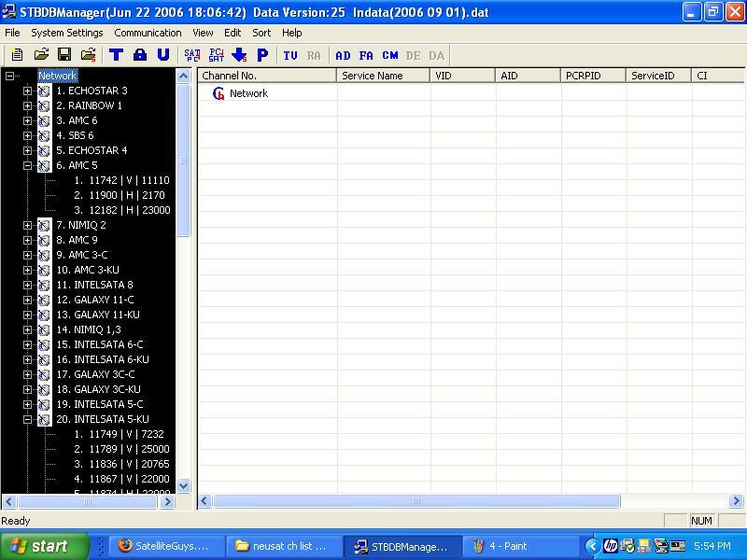The width and height of the screenshot is (747, 560).
Task: Click the New file toolbar icon
Action: point(17,55)
